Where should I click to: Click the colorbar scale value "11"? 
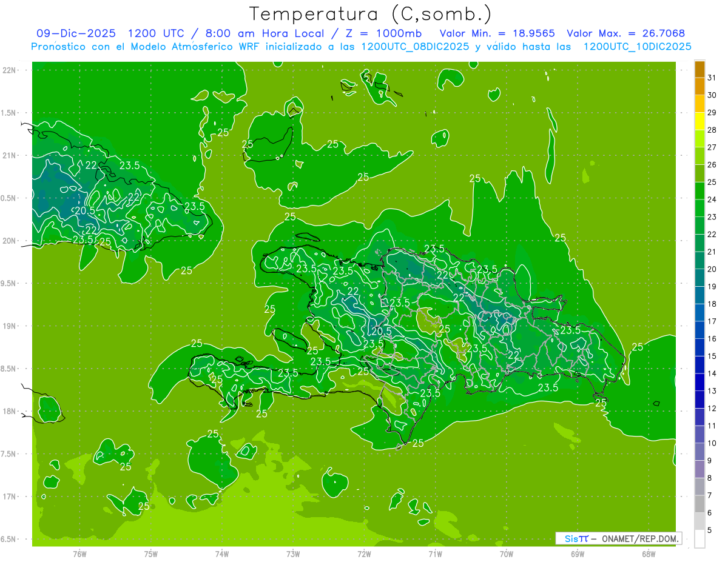(712, 426)
